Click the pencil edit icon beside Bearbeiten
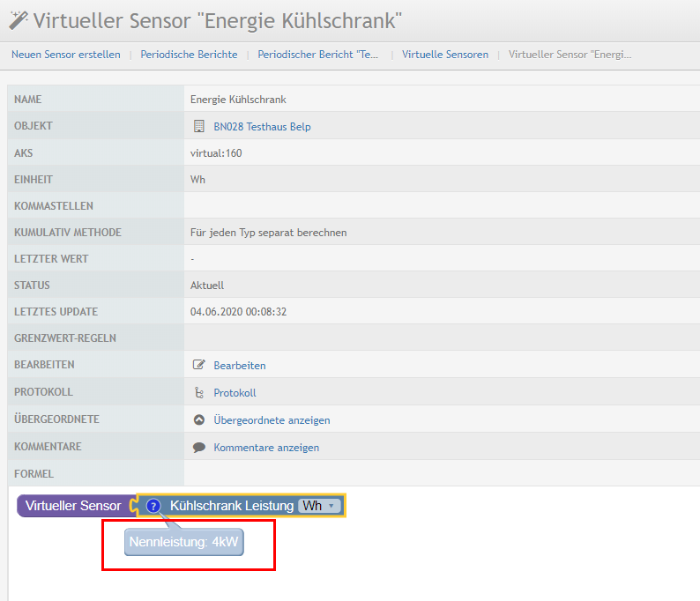This screenshot has width=700, height=601. (x=198, y=365)
